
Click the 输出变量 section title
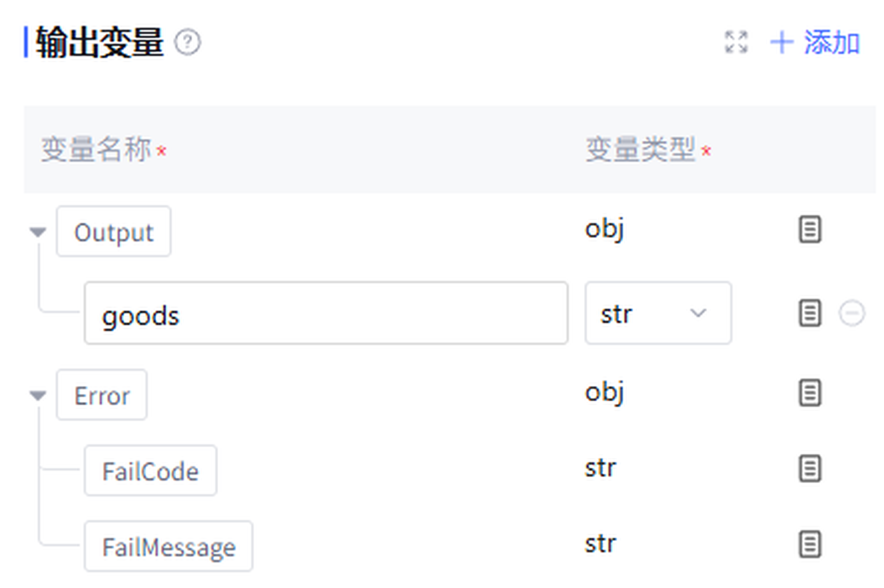(99, 43)
